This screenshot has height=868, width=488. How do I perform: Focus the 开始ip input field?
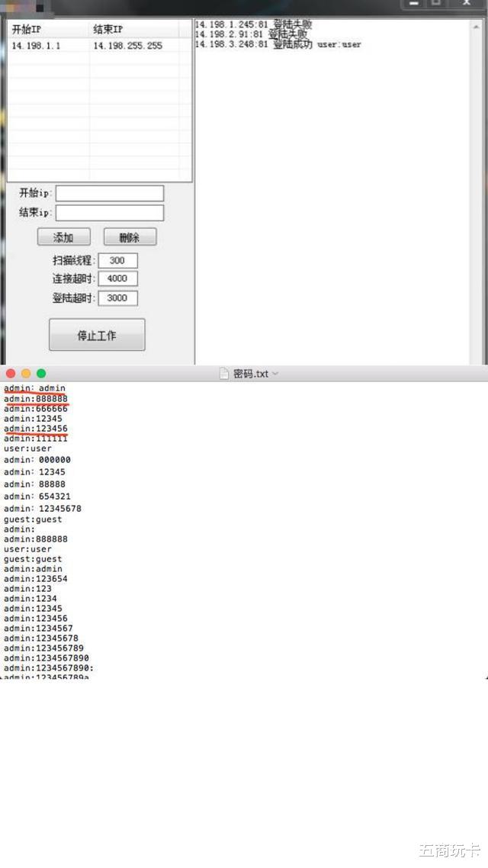click(110, 193)
